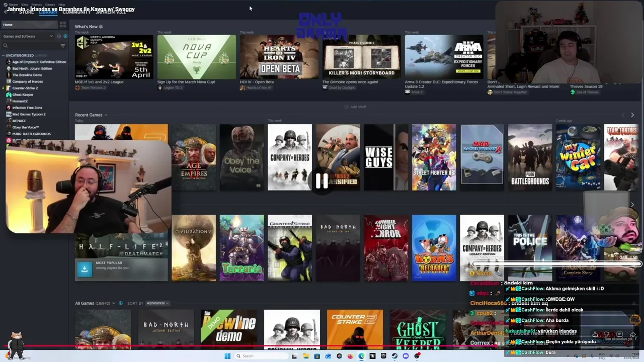Screen dimensions: 644x362
Task: Select Ghost Keeper in the sidebar list
Action: 20,95
